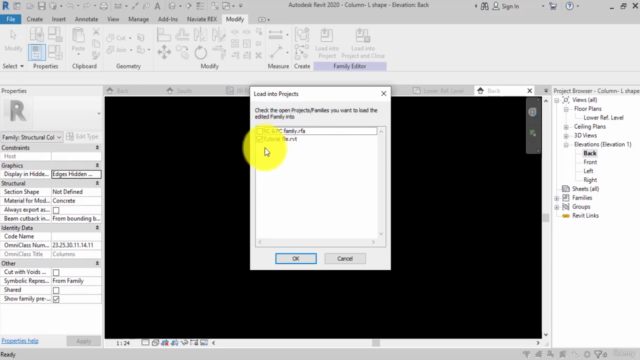Click Cancel in Load into Projects dialog
640x360 pixels.
tap(345, 258)
